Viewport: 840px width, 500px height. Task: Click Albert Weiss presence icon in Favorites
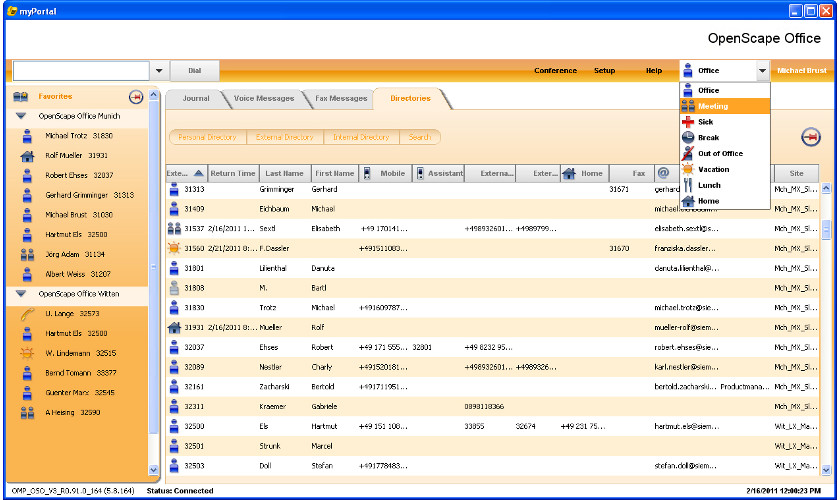pyautogui.click(x=27, y=274)
